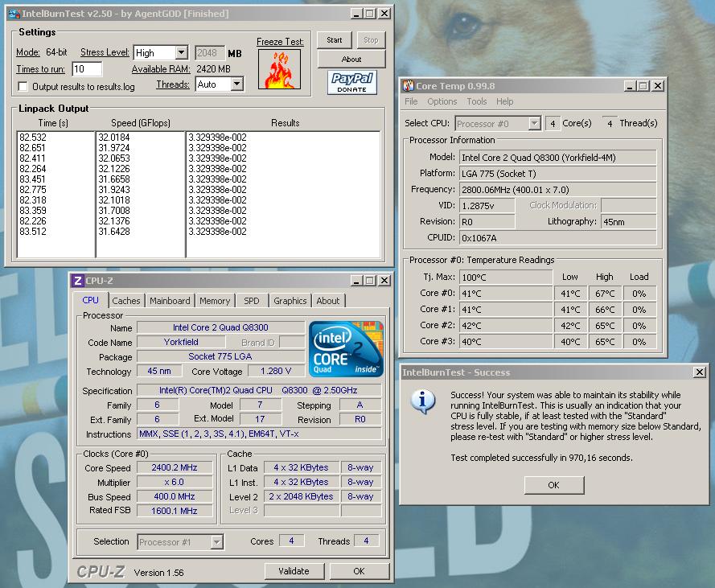
Task: Minimize the Core Temp window
Action: pyautogui.click(x=629, y=86)
